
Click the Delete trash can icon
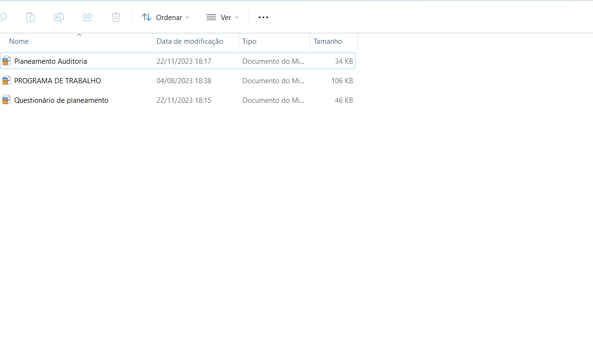tap(116, 17)
